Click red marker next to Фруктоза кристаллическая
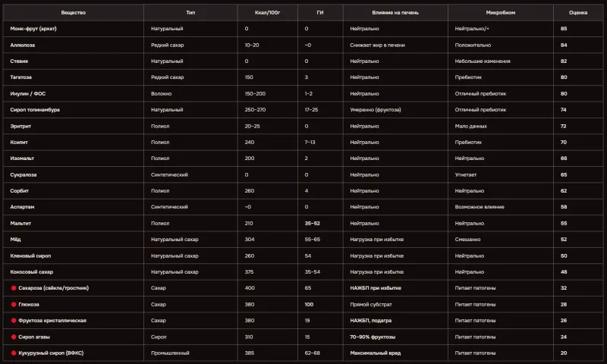 pyautogui.click(x=14, y=321)
